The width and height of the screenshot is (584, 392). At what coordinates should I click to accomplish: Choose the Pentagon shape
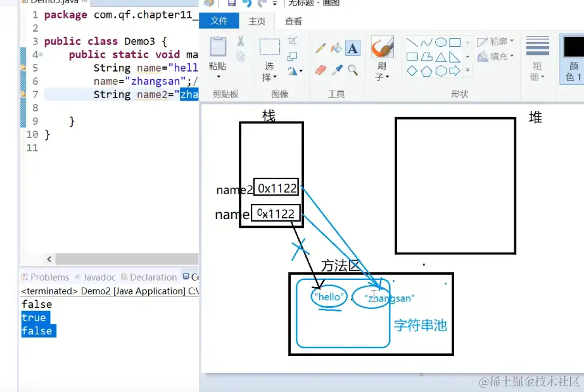click(426, 71)
